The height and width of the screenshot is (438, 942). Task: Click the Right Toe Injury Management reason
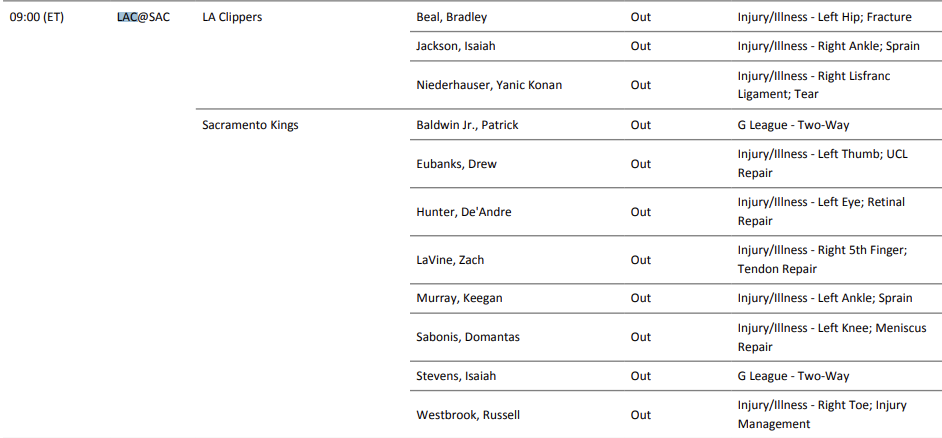pos(824,415)
